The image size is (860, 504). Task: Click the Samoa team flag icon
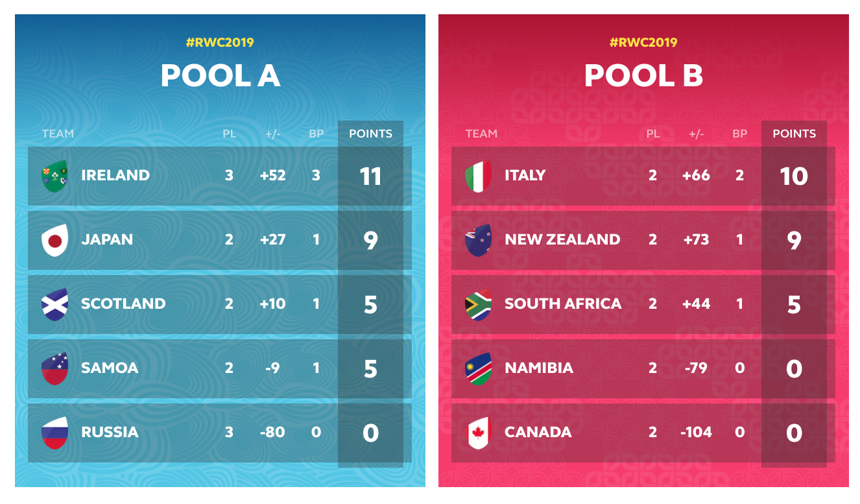(x=54, y=368)
